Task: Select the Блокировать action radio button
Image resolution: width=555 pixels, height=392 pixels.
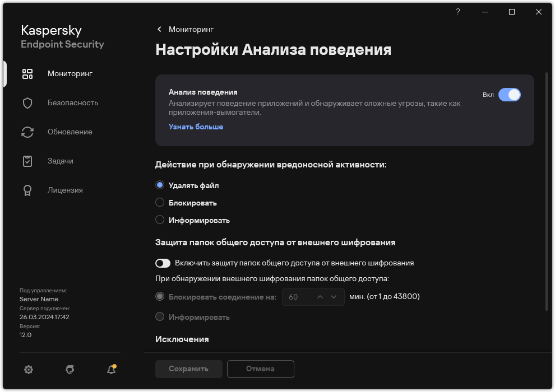Action: tap(160, 202)
